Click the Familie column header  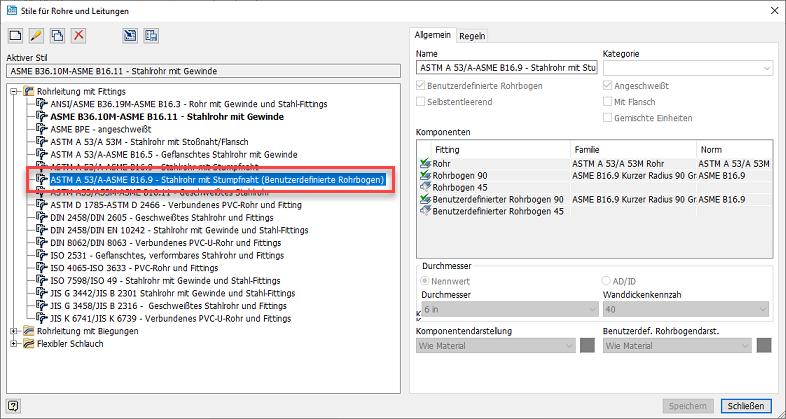634,149
